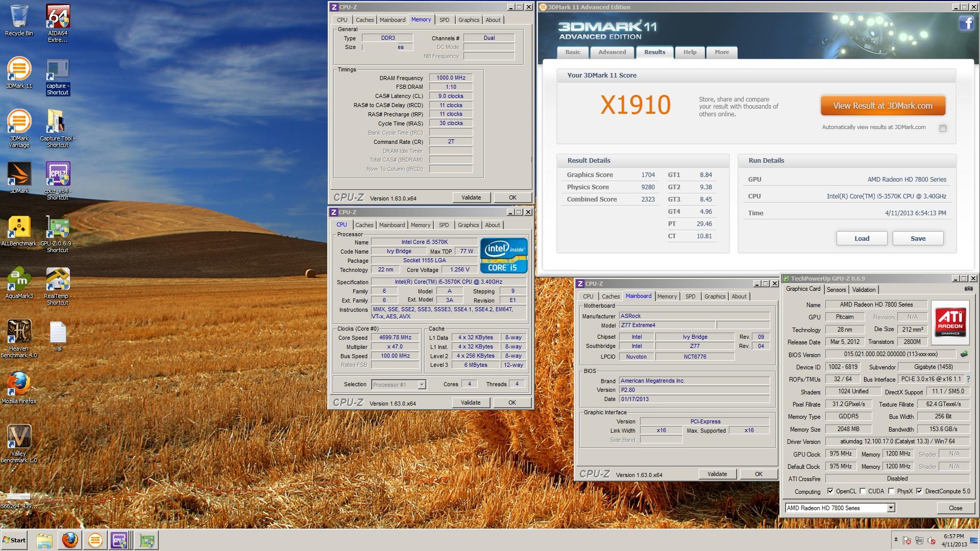
Task: Select the cpuz_x64 shortcut icon
Action: [x=58, y=181]
